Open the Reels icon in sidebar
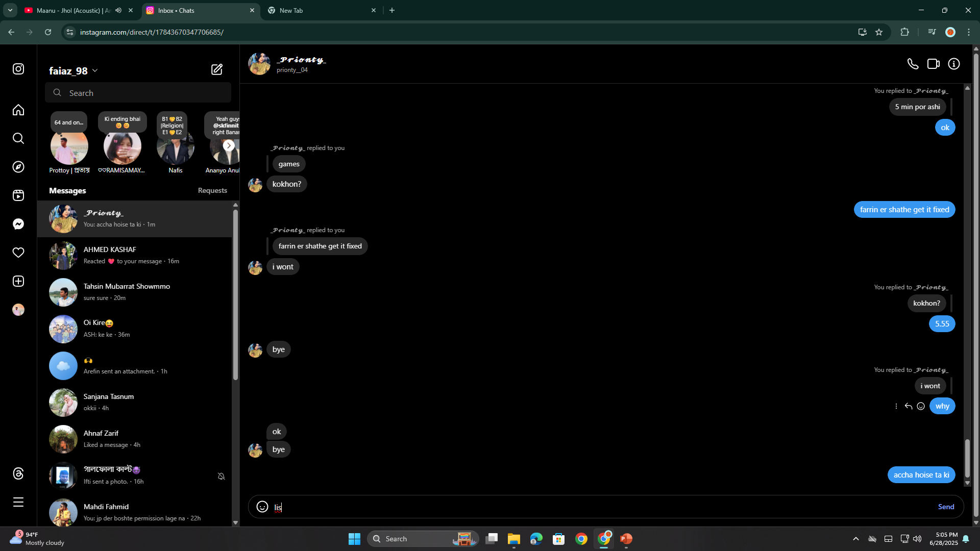Image resolution: width=980 pixels, height=551 pixels. pyautogui.click(x=18, y=195)
